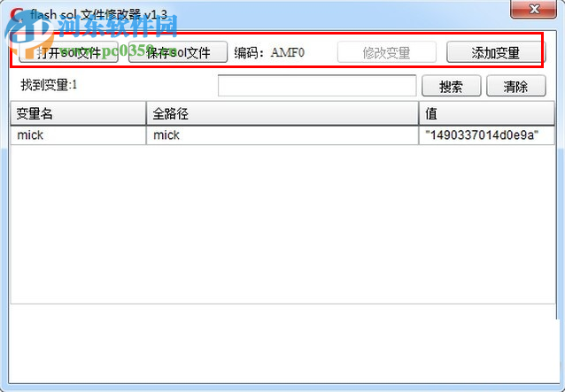This screenshot has height=392, width=565.
Task: Select the value "1490337014d0e9a" cell
Action: (x=487, y=135)
